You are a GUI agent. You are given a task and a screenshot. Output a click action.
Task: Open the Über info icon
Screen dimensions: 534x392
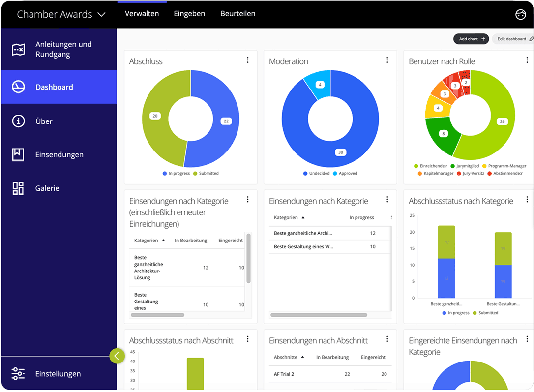click(x=18, y=121)
